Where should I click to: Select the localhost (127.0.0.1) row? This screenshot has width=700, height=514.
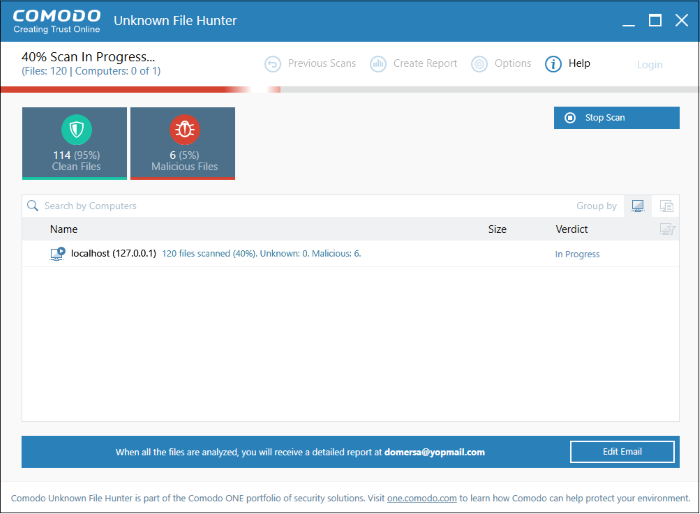point(350,254)
